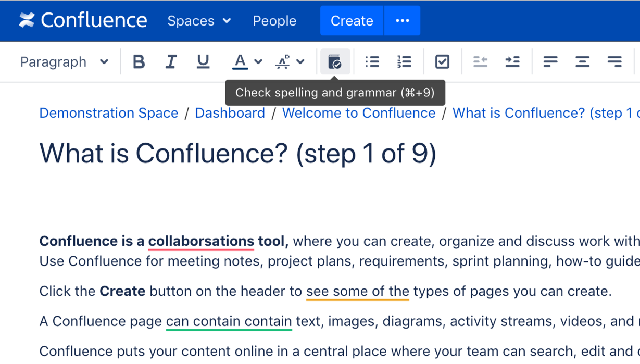Apply italic formatting
This screenshot has height=364, width=640.
click(x=171, y=62)
